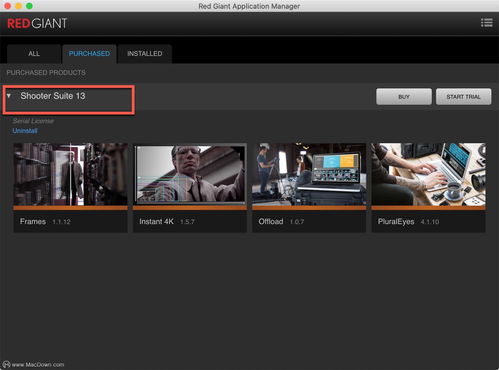Open the Instant 4K product thumbnail
Viewport: 499px width, 370px height.
tap(190, 174)
